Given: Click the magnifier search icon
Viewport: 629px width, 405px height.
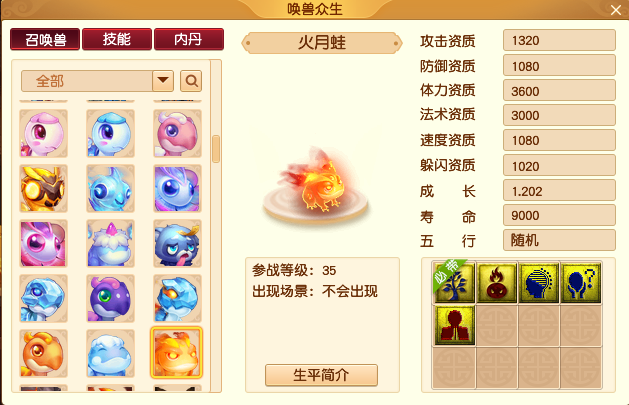Looking at the screenshot, I should tap(191, 81).
